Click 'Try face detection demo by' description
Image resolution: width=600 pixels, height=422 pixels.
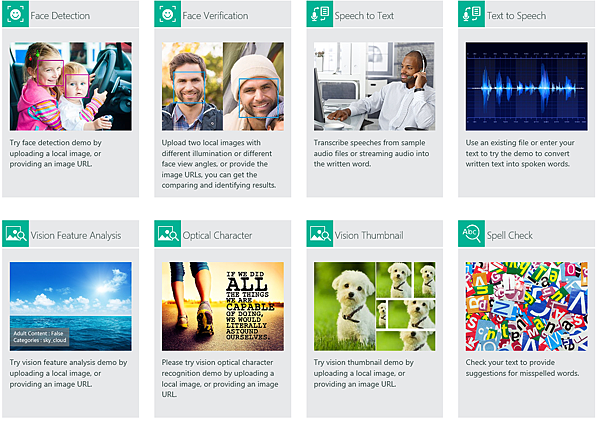(55, 143)
